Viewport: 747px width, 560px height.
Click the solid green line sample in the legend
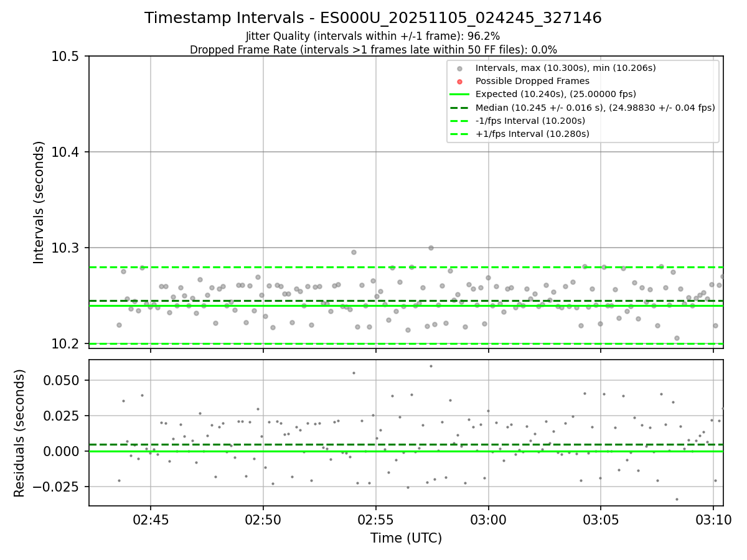pos(459,95)
